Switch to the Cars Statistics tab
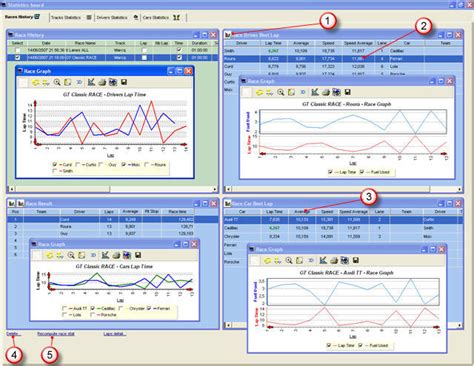474x366 pixels. [162, 17]
